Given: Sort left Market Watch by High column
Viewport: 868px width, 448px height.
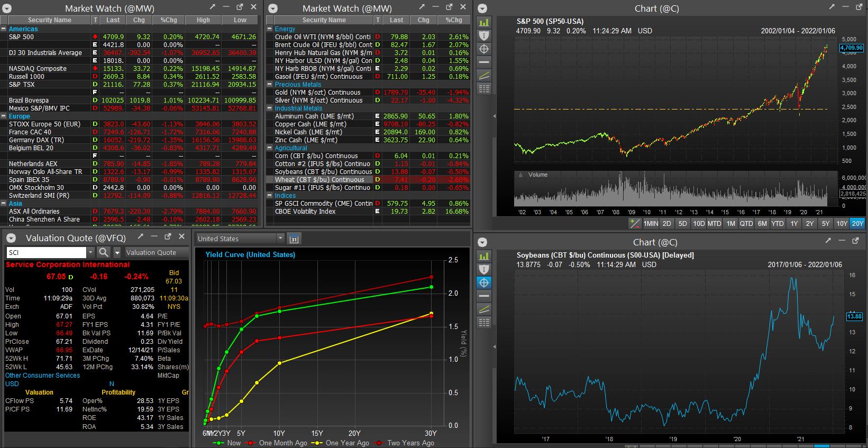Looking at the screenshot, I should click(203, 20).
